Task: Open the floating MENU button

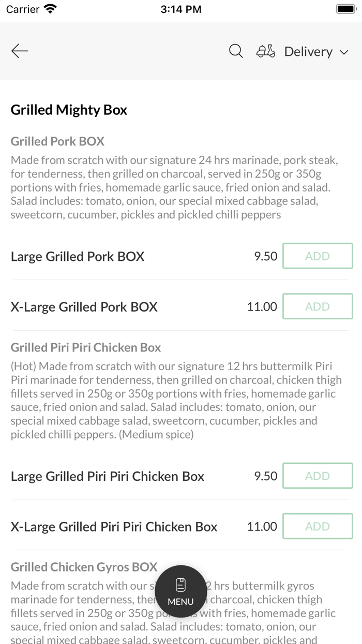Action: [181, 591]
